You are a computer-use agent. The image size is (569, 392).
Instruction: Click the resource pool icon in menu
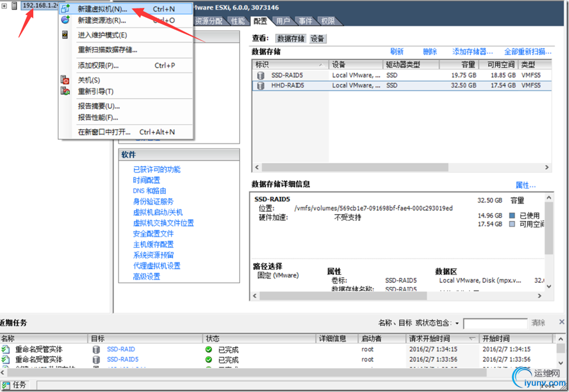(x=65, y=20)
